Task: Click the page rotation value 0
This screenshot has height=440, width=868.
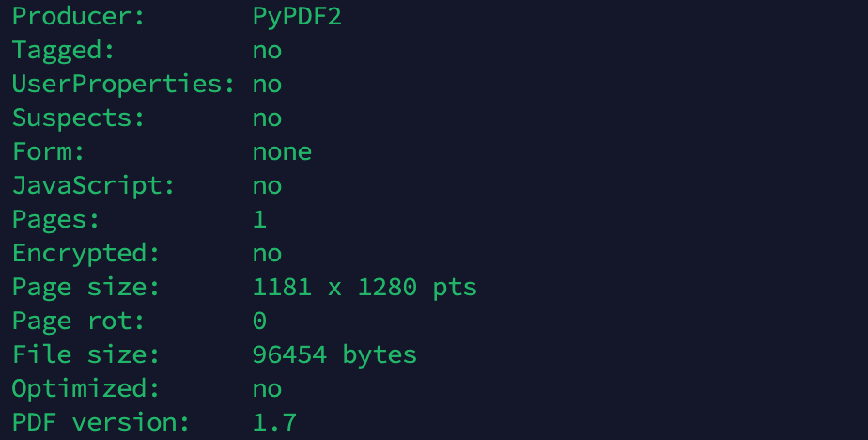Action: tap(259, 321)
